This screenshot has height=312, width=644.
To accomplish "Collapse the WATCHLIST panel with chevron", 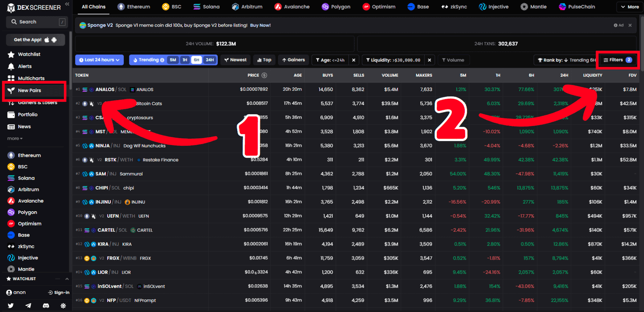I will (x=67, y=279).
